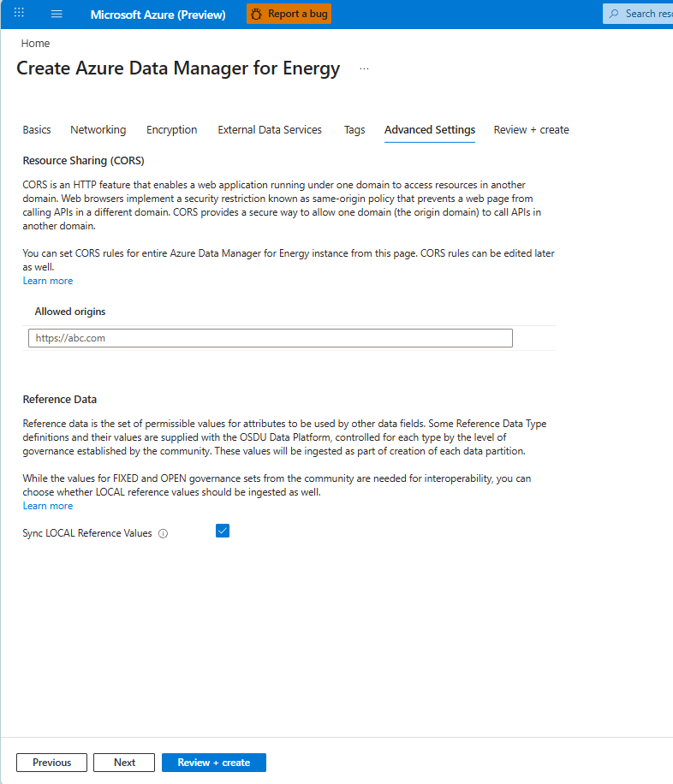This screenshot has height=784, width=673.
Task: Click the info icon beside Sync LOCAL Reference Values
Action: 162,532
